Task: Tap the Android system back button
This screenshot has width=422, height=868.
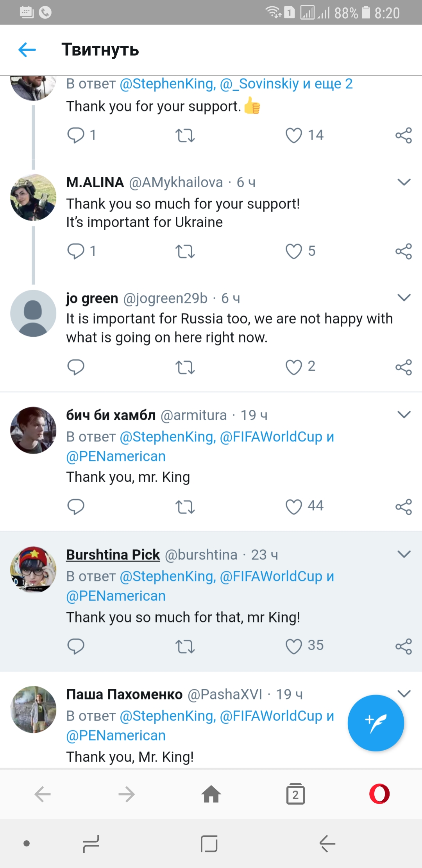Action: tap(327, 843)
